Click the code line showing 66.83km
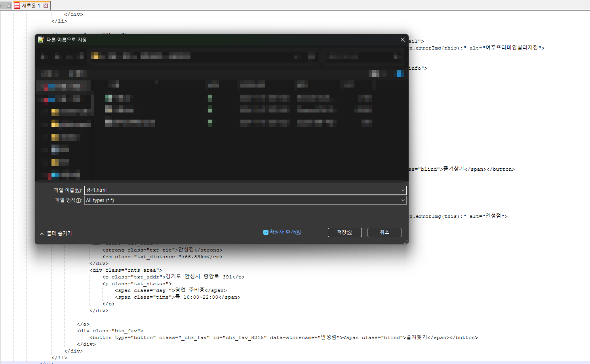590x364 pixels. (162, 257)
